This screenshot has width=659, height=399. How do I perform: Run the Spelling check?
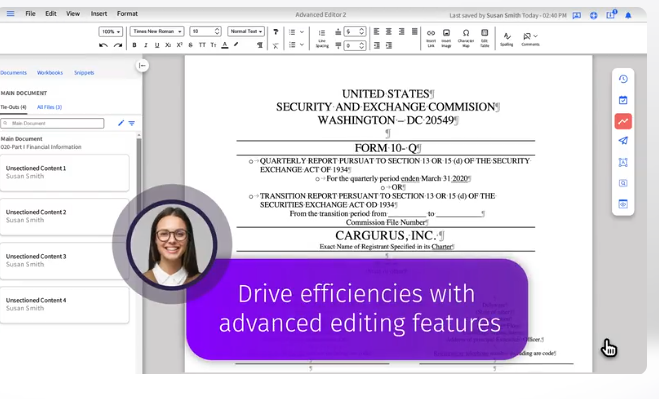507,39
